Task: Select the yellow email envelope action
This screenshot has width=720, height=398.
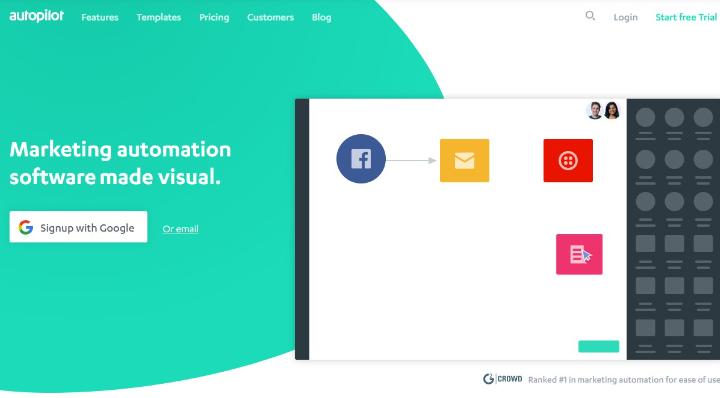Action: [464, 161]
